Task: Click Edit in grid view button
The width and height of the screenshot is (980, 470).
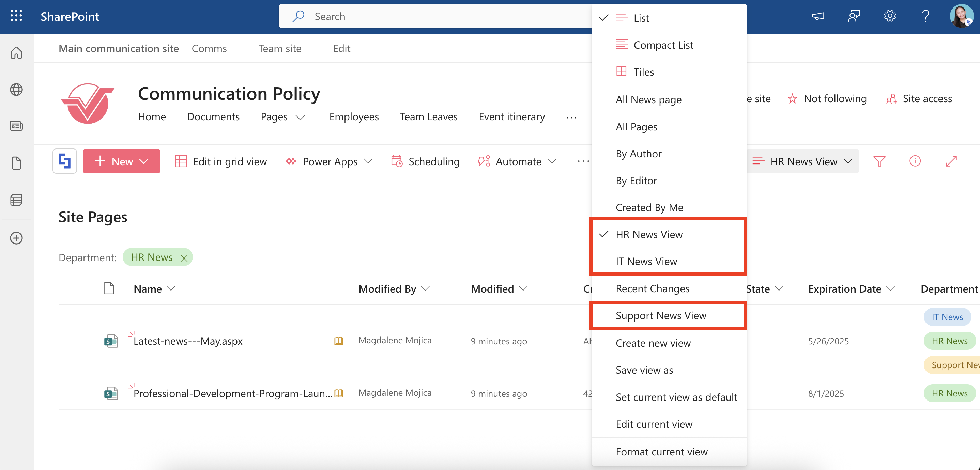Action: click(221, 161)
